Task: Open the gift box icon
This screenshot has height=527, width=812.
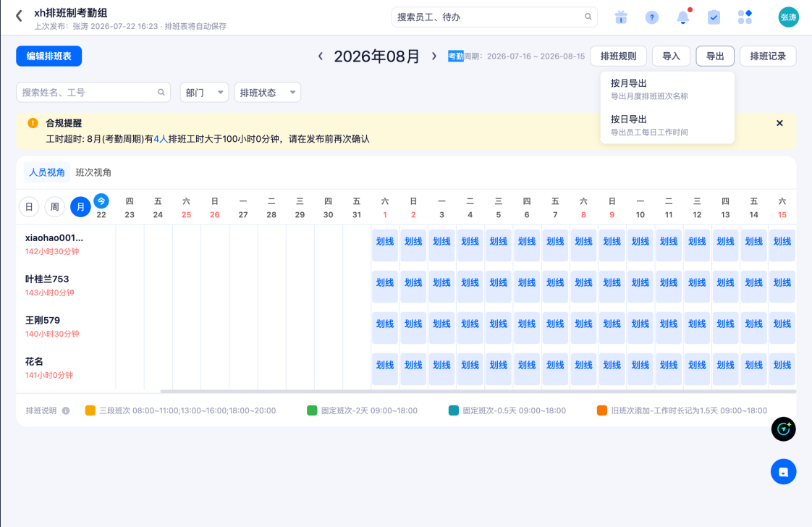Action: tap(621, 17)
